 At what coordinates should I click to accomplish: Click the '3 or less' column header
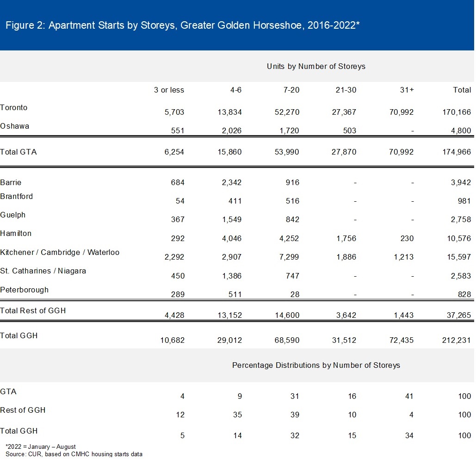[169, 90]
